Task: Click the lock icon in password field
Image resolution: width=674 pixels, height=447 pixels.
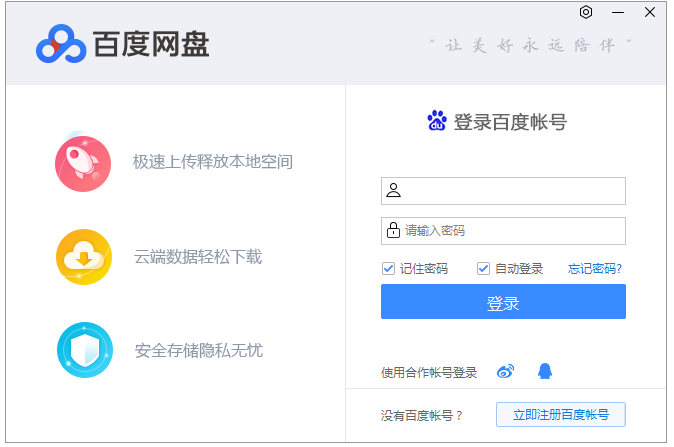Action: point(394,231)
